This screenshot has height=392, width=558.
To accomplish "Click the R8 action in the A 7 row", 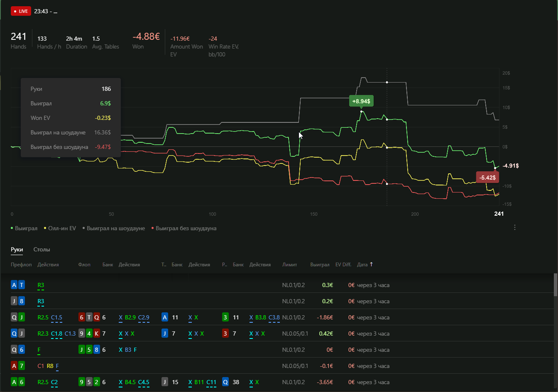I will click(50, 366).
